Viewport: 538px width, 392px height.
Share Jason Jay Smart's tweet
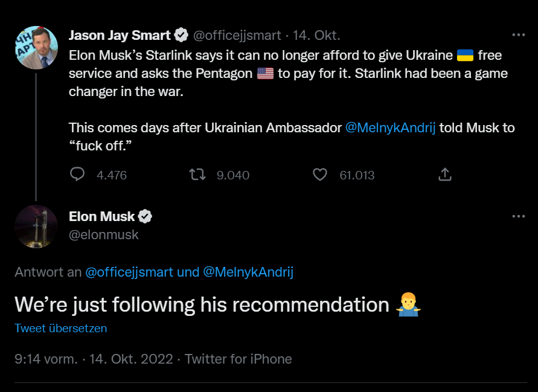click(x=444, y=175)
